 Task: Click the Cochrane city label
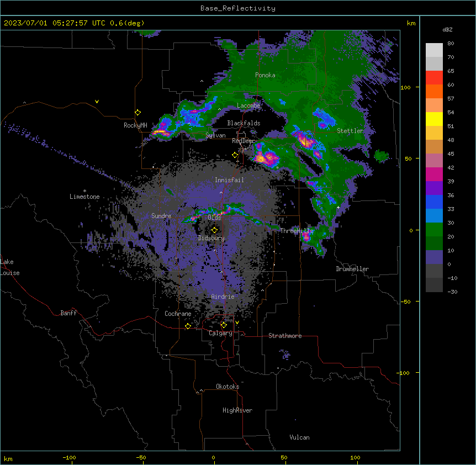pos(178,314)
